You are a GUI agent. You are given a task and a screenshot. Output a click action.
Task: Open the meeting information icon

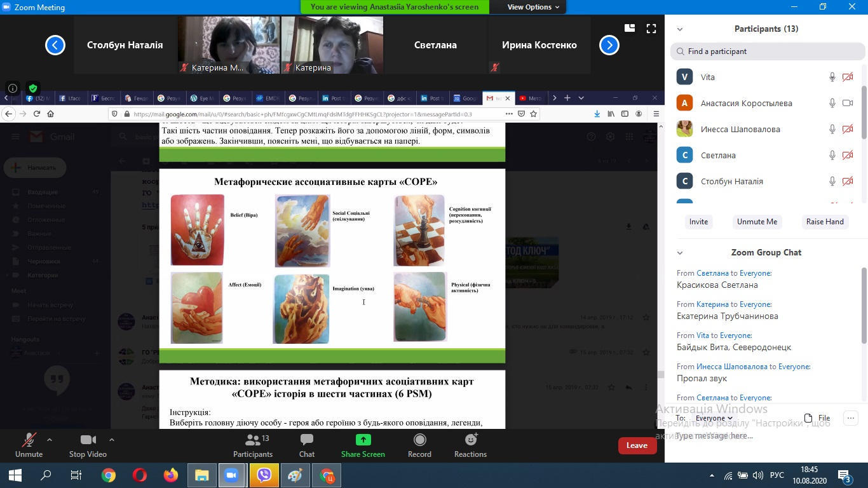coord(12,88)
